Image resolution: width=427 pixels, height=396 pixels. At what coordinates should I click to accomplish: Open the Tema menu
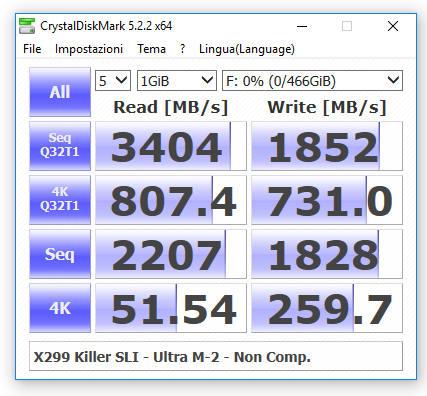click(x=151, y=49)
